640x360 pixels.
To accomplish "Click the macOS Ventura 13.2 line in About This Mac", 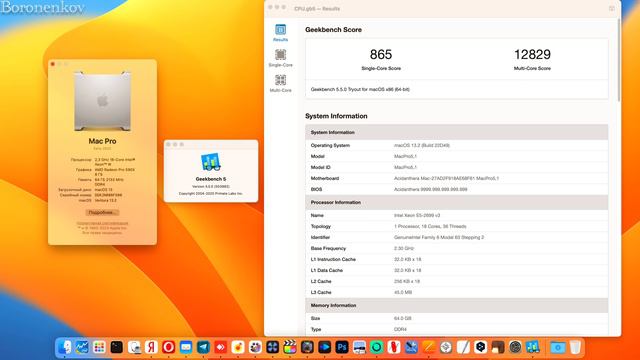I will 97,200.
